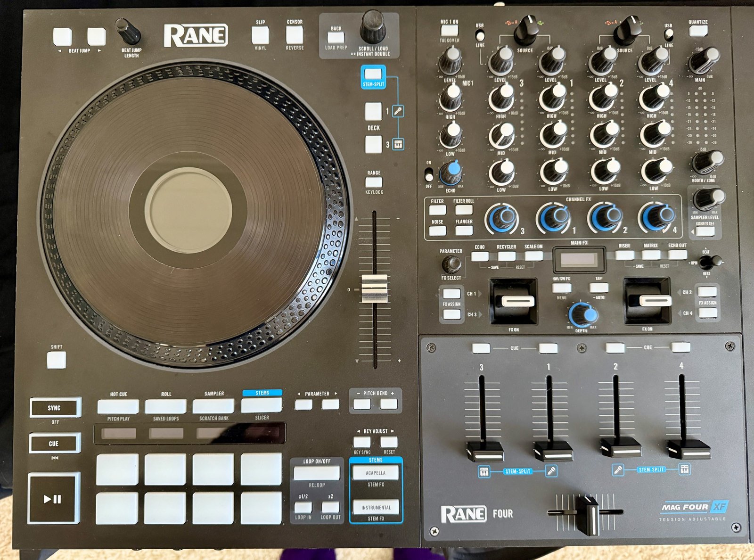Click the channel 1 FX blue knob
Screen dimensions: 754x560
click(x=555, y=218)
